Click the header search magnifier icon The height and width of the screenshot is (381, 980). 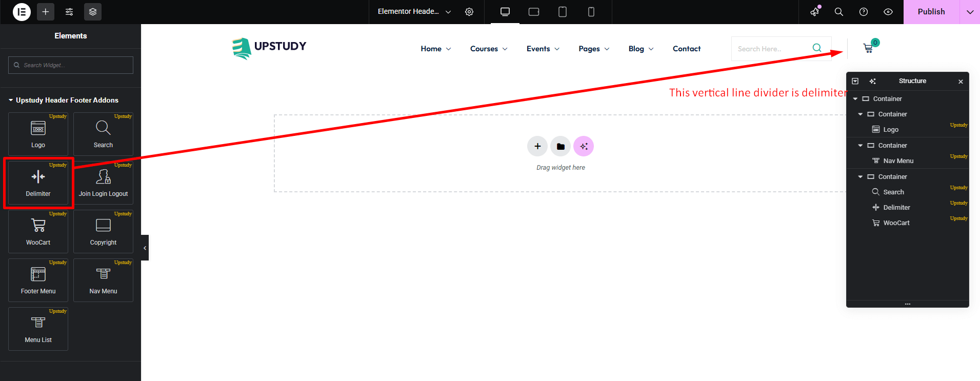coord(817,48)
